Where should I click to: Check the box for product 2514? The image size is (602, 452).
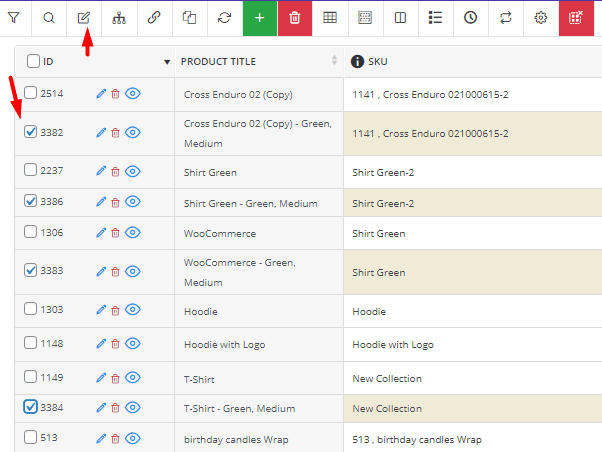(x=30, y=93)
